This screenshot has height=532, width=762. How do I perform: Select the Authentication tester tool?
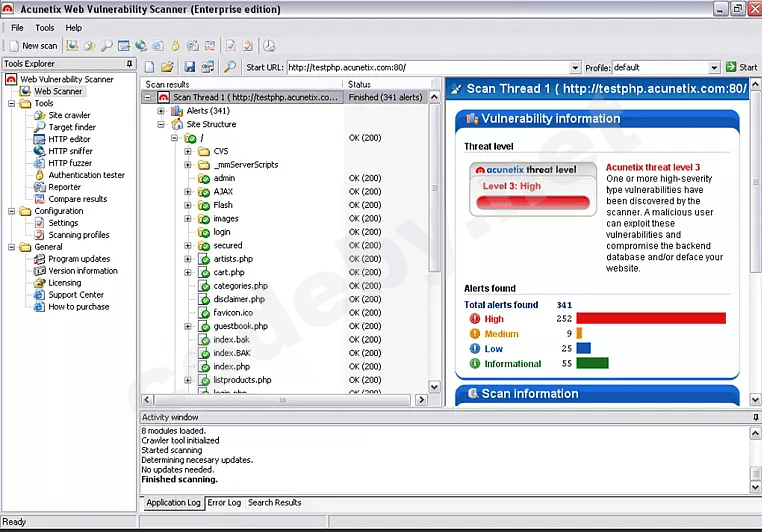[x=86, y=175]
